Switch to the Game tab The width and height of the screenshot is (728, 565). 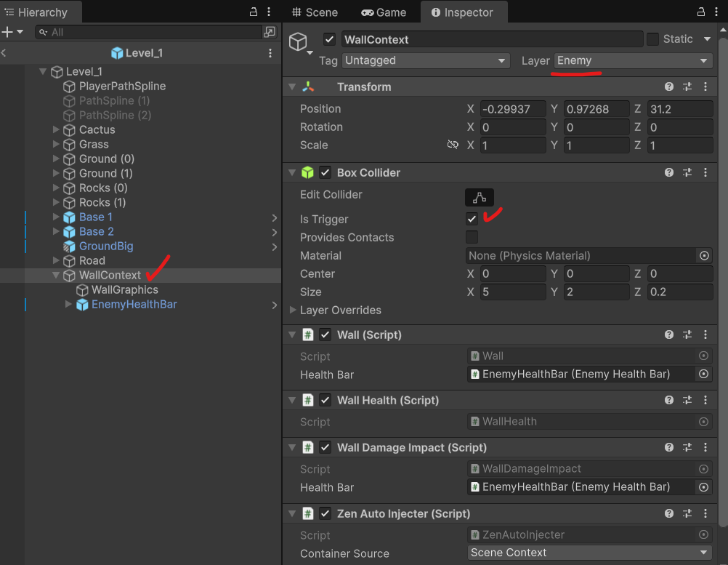[384, 12]
